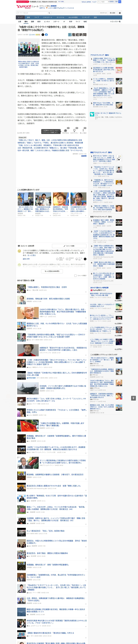Click the トピックス一覧 link

[115, 21]
